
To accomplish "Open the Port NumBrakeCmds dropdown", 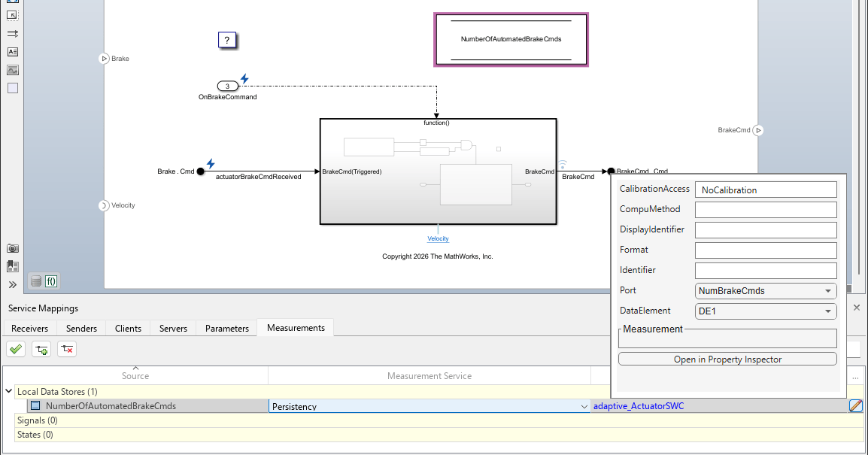I will (766, 290).
